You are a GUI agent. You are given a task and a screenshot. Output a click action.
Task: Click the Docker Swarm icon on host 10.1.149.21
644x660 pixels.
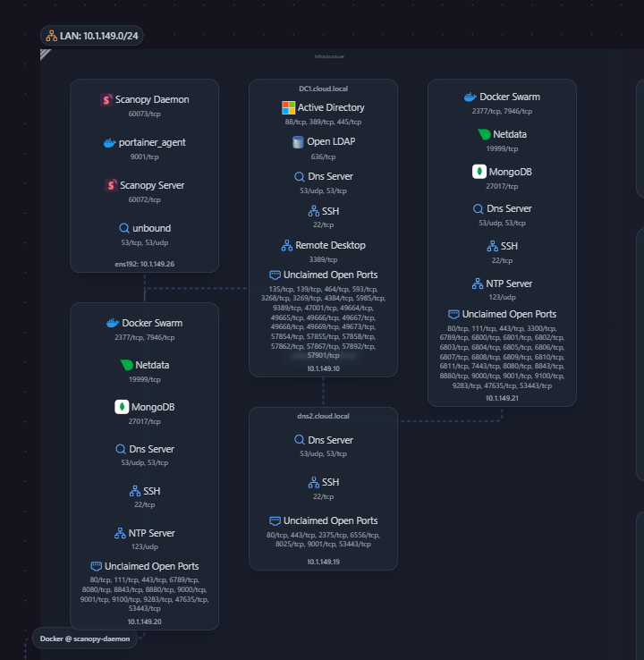coord(470,97)
